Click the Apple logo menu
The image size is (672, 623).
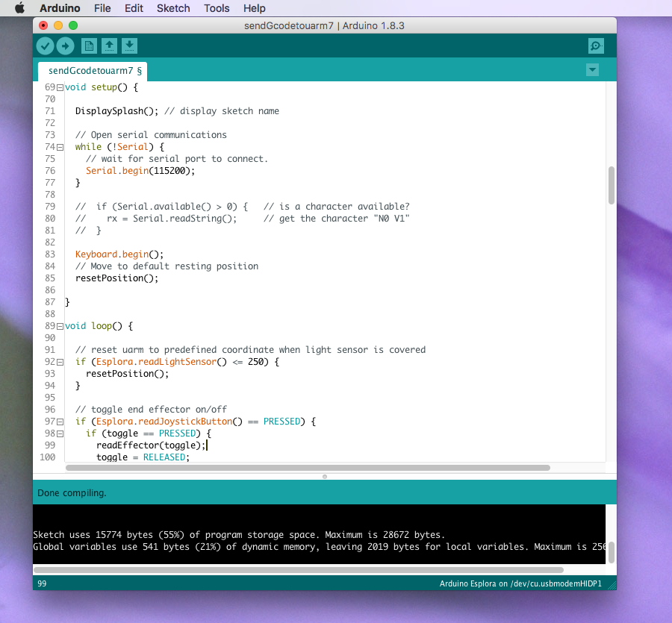(x=19, y=8)
